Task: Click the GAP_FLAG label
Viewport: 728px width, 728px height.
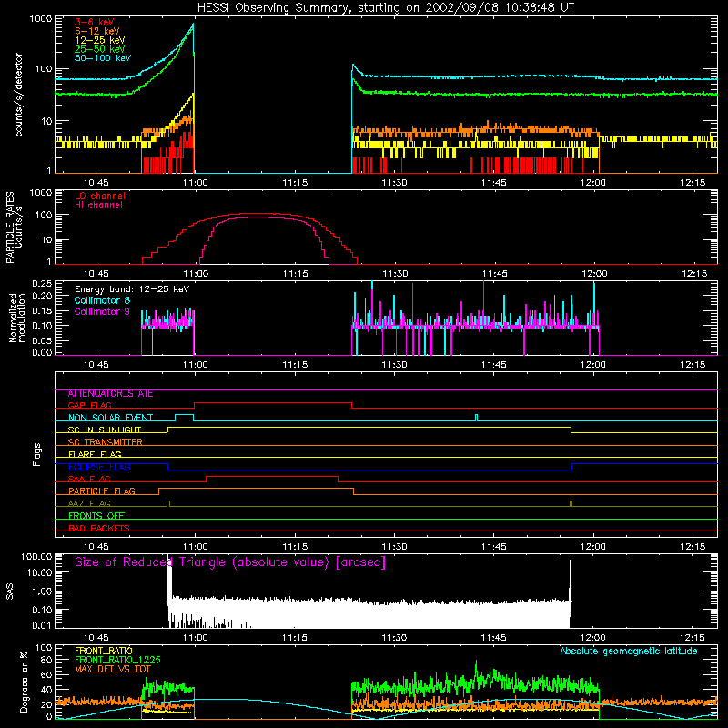Action: pyautogui.click(x=89, y=405)
